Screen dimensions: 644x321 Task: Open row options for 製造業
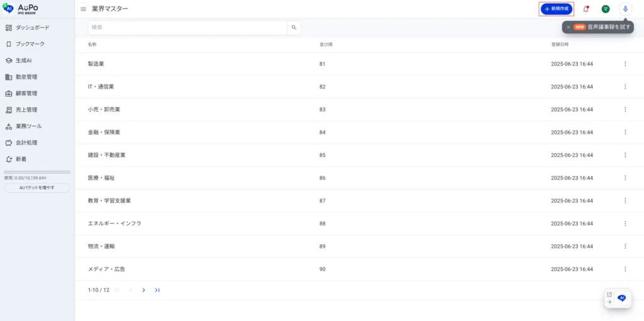pyautogui.click(x=625, y=64)
